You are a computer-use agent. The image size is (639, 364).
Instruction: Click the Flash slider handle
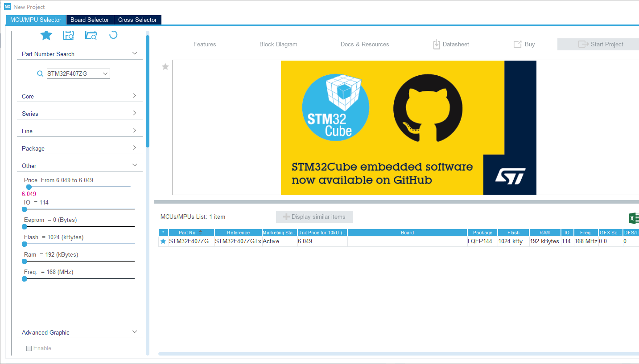25,244
